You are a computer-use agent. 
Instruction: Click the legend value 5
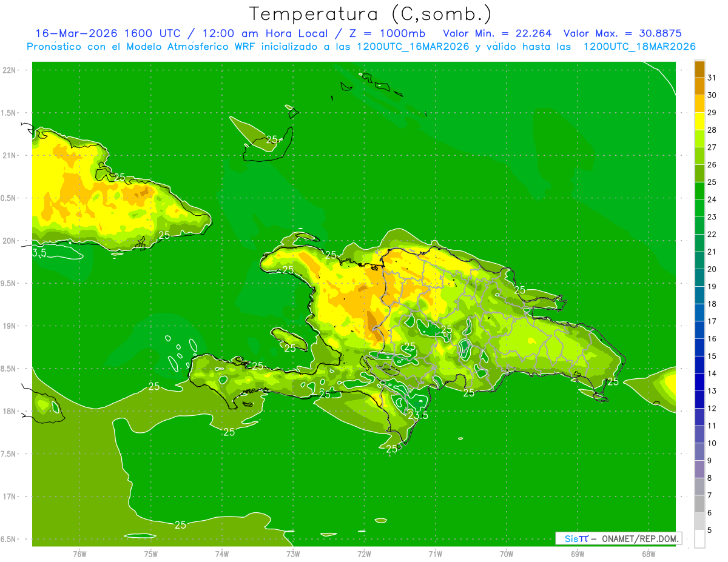pos(710,530)
